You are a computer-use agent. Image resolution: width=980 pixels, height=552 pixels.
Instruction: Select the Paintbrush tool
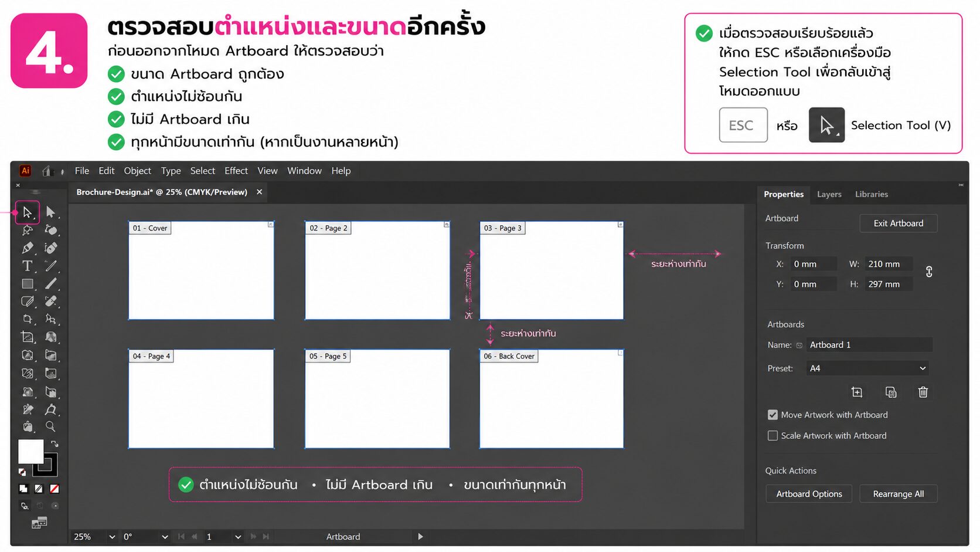tap(51, 284)
